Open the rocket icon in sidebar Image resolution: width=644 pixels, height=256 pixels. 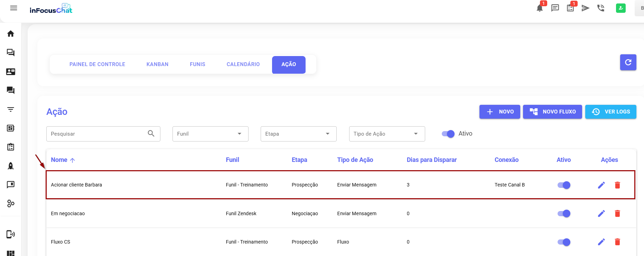click(11, 166)
